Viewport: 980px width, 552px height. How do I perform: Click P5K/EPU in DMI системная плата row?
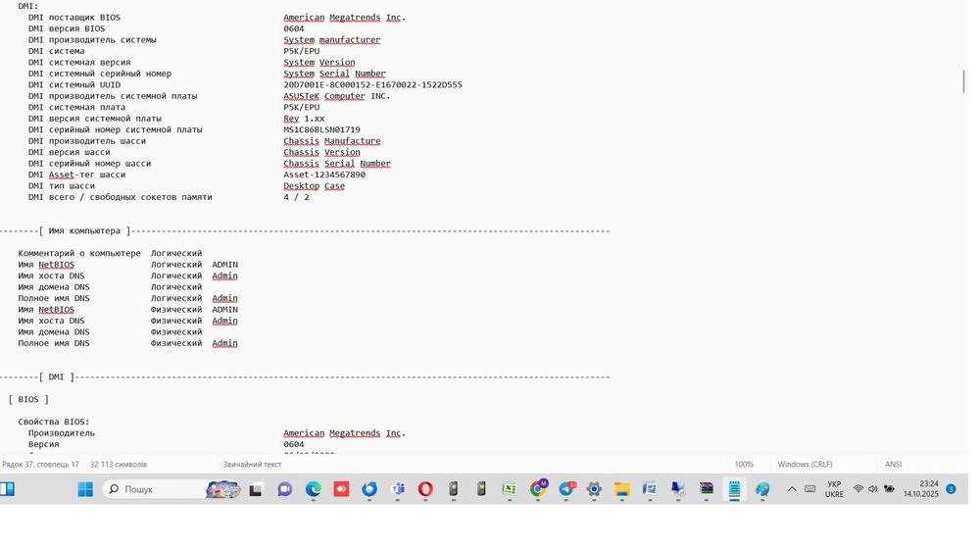[x=301, y=108]
